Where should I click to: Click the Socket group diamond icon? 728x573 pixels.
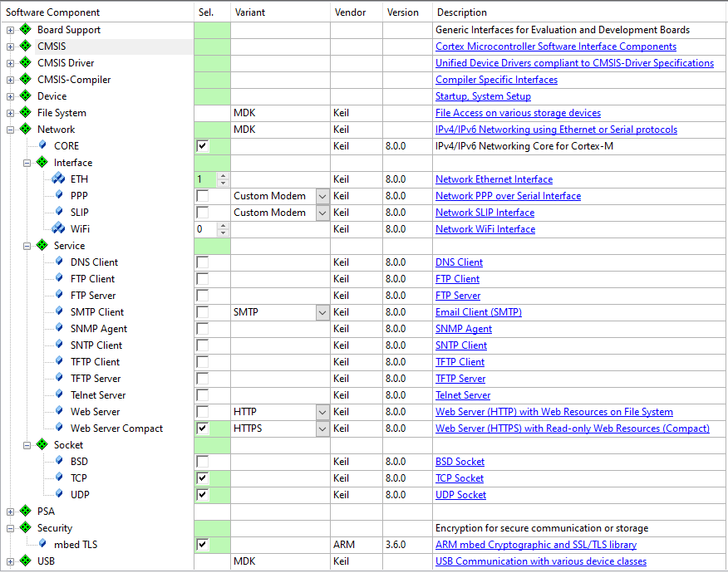[42, 445]
